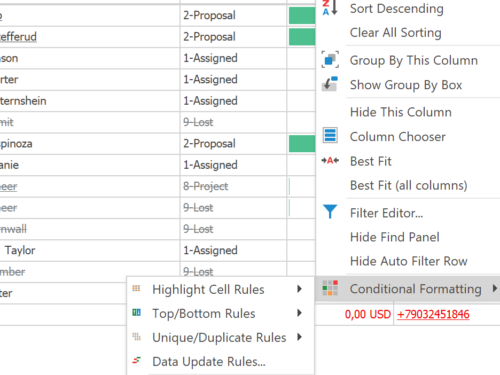The image size is (500, 375).
Task: Expand the Unique/Duplicate Rules submenu arrow
Action: click(299, 337)
